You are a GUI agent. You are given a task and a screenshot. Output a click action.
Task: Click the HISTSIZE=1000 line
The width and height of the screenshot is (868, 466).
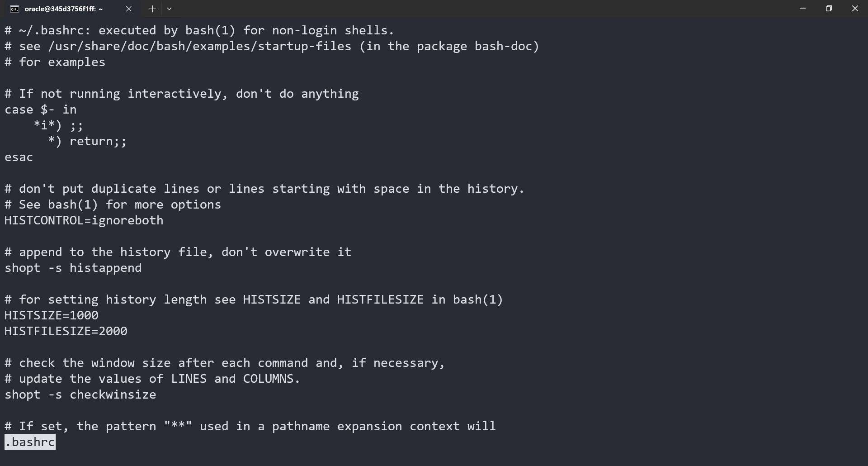coord(52,315)
